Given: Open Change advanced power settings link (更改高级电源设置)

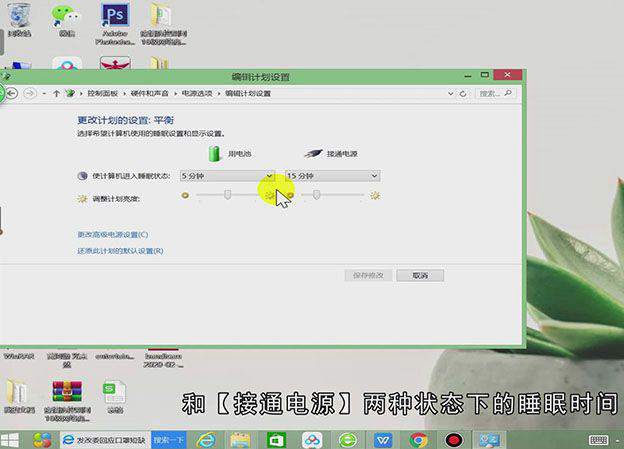Looking at the screenshot, I should [x=113, y=234].
